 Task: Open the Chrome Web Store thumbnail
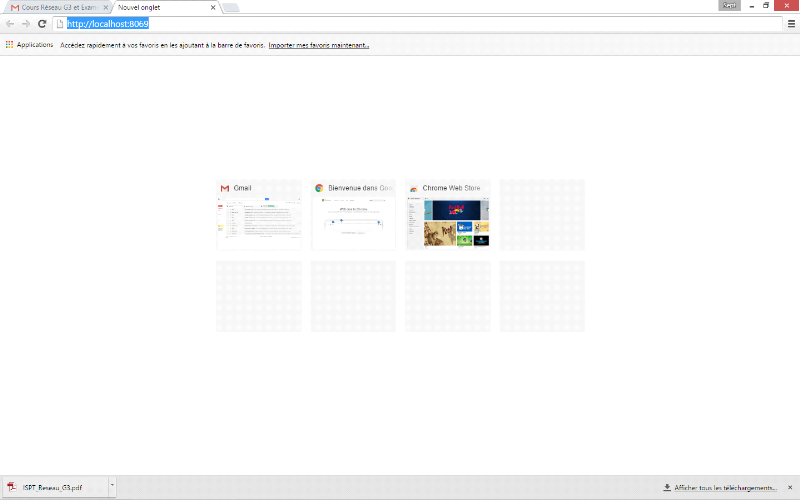pyautogui.click(x=448, y=215)
